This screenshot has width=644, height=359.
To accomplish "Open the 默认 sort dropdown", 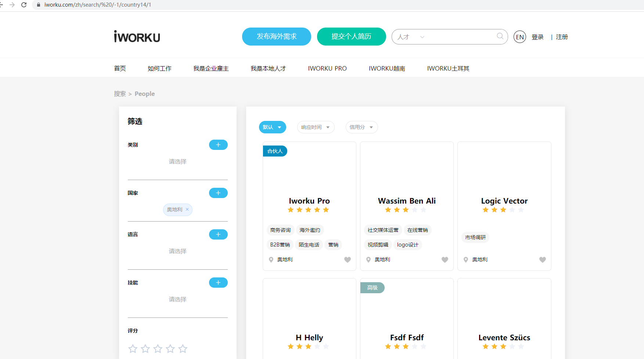I will (x=273, y=127).
